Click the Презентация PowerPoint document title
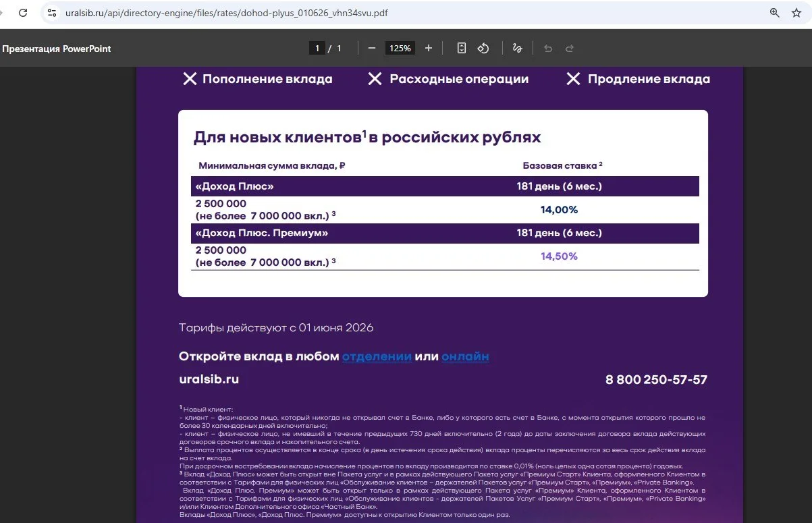This screenshot has width=812, height=523. tap(57, 49)
